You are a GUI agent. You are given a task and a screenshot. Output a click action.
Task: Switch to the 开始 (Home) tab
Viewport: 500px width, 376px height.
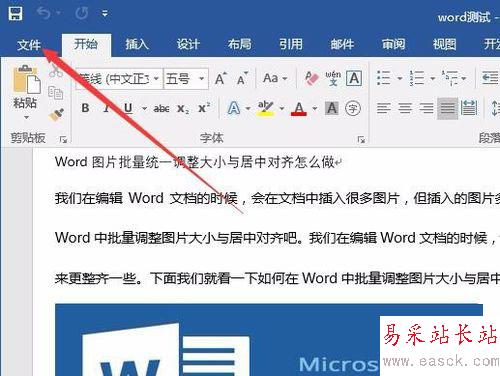86,44
